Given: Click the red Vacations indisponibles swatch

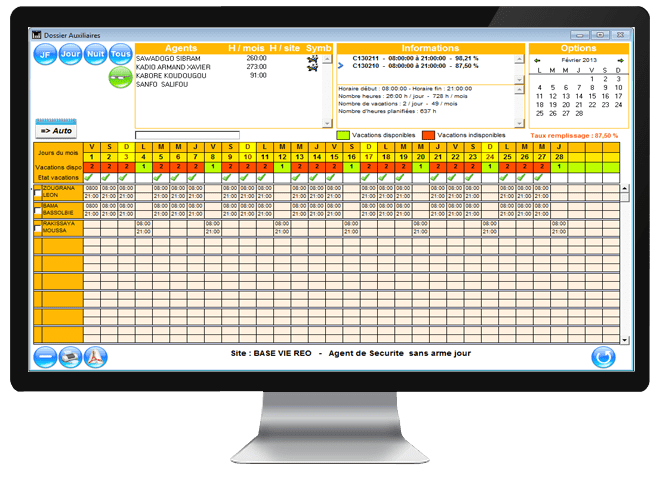Looking at the screenshot, I should coord(428,135).
